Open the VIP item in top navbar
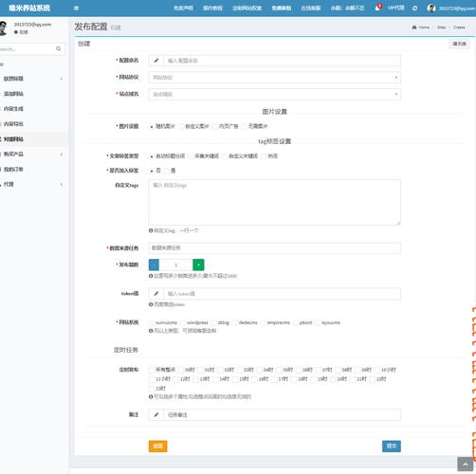The height and width of the screenshot is (474, 476). (x=395, y=8)
